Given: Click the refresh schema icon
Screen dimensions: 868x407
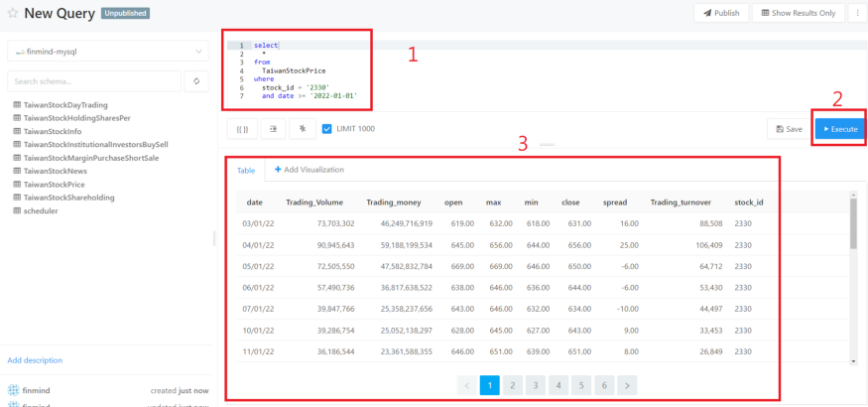Looking at the screenshot, I should pyautogui.click(x=196, y=80).
